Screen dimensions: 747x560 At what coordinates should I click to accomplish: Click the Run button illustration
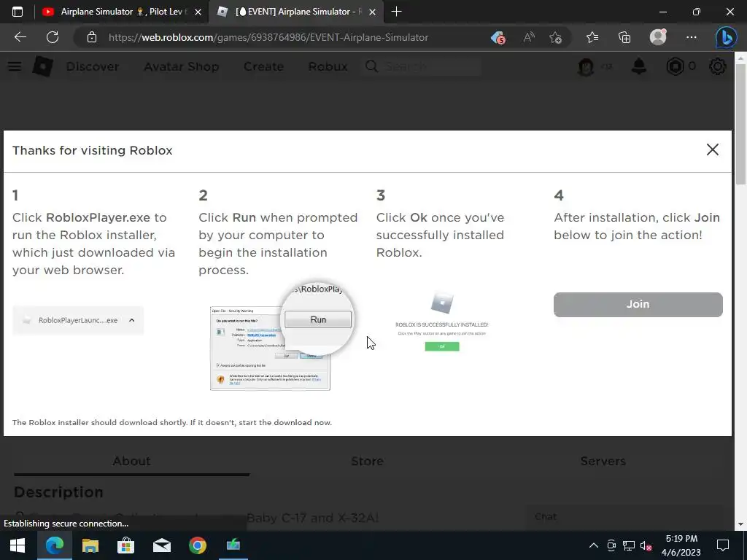[x=318, y=319]
